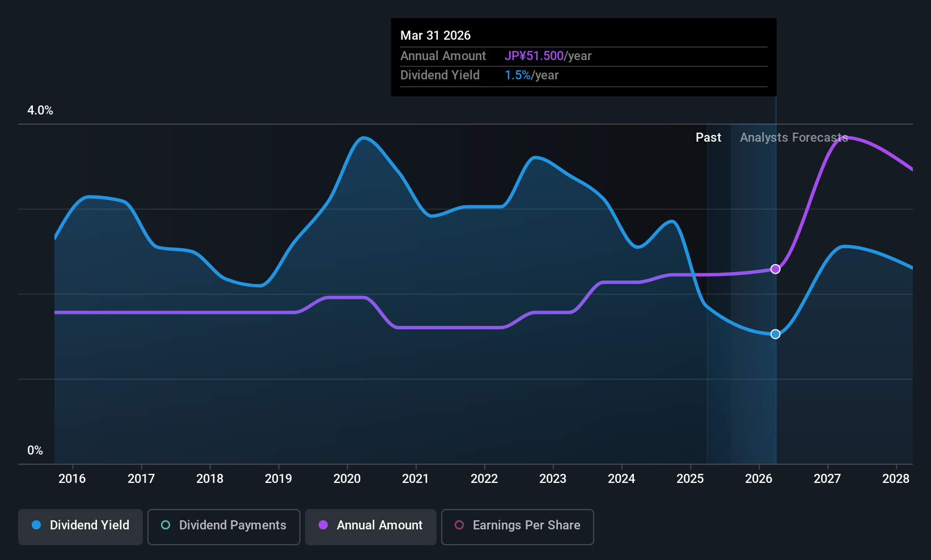Click the purple Annual Amount data point marker
Image resolution: width=931 pixels, height=560 pixels.
tap(775, 269)
